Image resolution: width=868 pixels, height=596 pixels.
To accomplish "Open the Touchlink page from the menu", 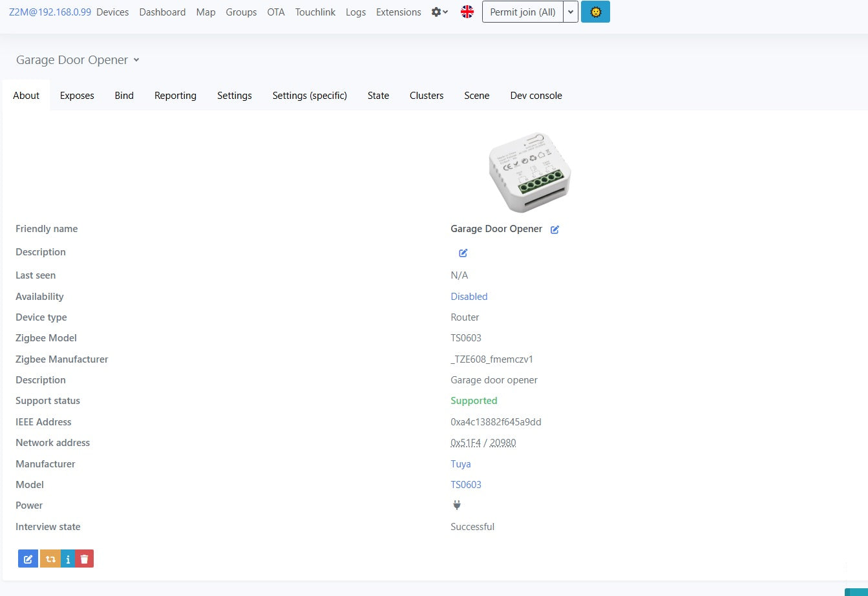I will 315,12.
